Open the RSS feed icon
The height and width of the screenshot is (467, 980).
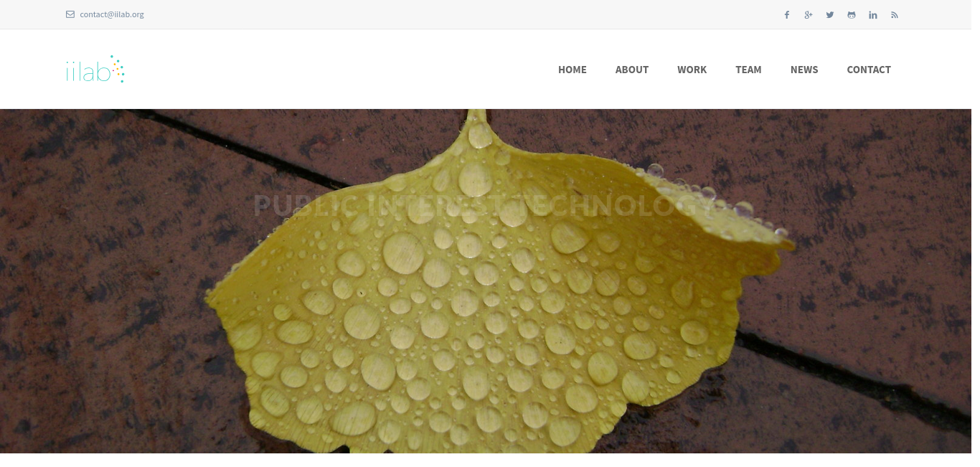[894, 15]
